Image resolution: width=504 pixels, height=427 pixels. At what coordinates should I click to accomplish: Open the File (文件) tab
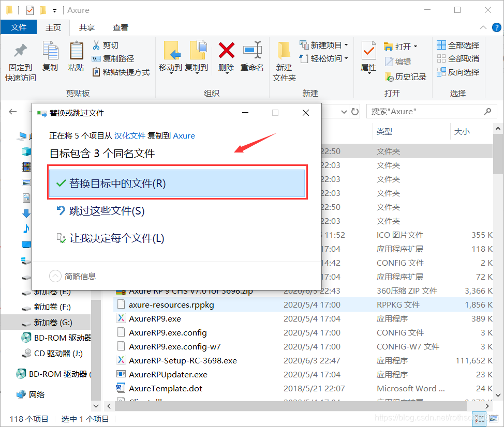click(x=19, y=27)
